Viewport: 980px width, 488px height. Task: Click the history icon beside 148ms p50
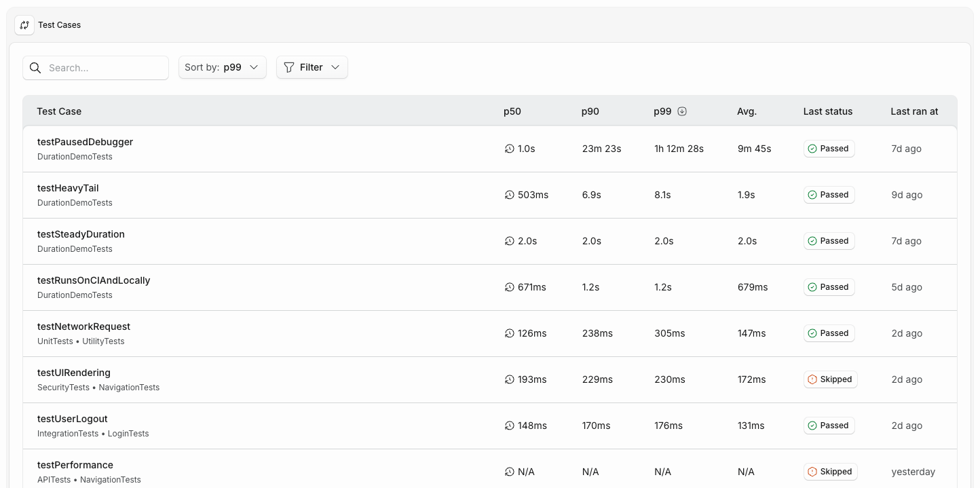(510, 426)
